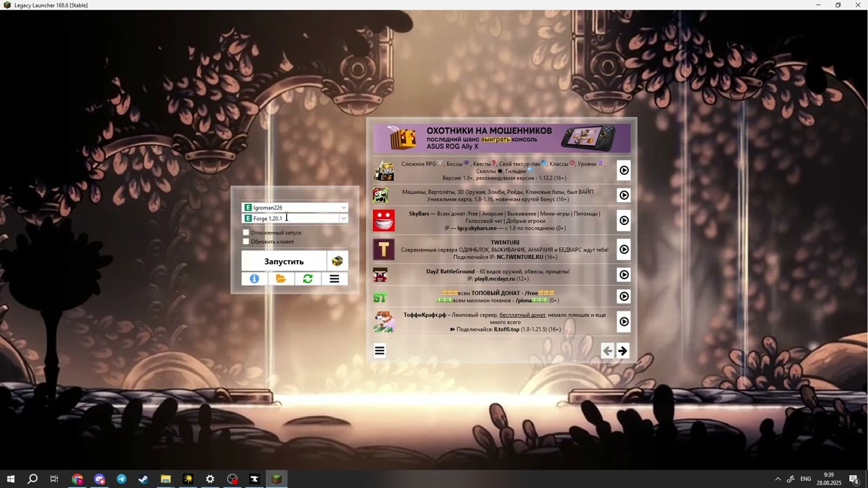Viewport: 868px width, 488px height.
Task: Open taskbar search
Action: [32, 479]
